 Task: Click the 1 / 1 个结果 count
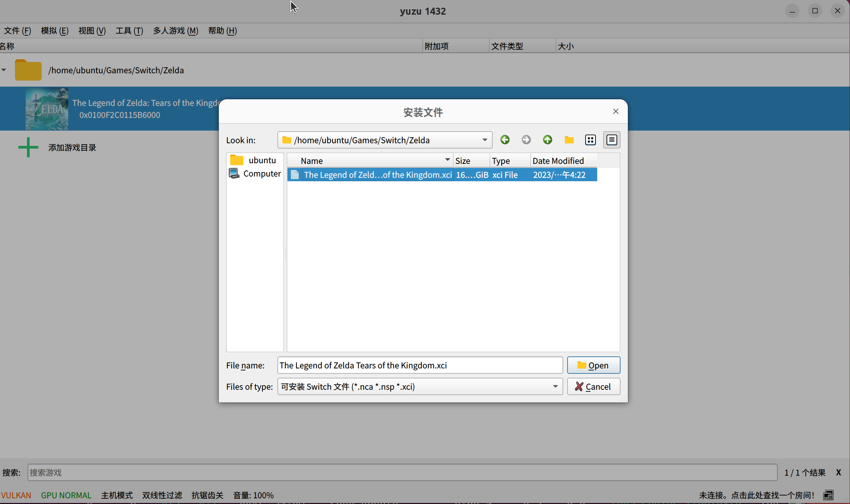[x=805, y=472]
